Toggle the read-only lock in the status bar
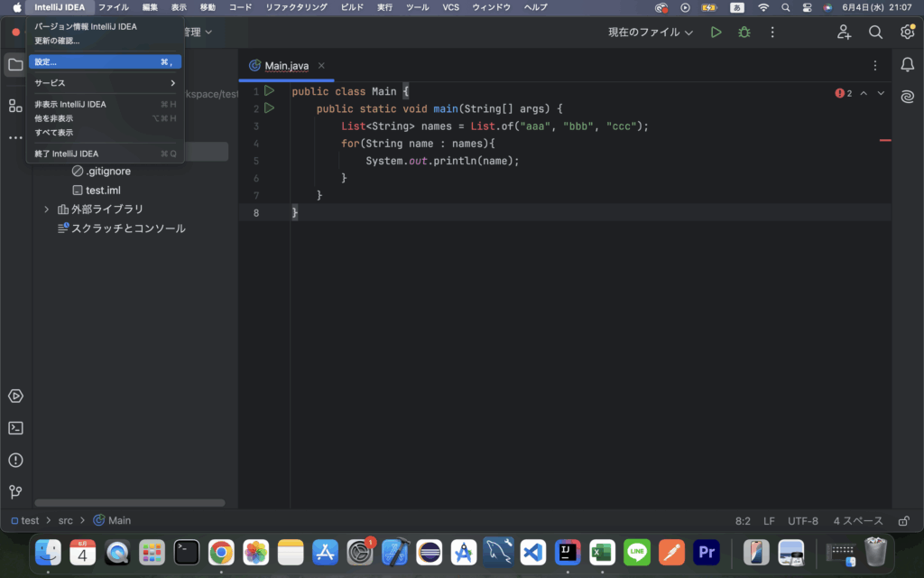 pos(903,521)
